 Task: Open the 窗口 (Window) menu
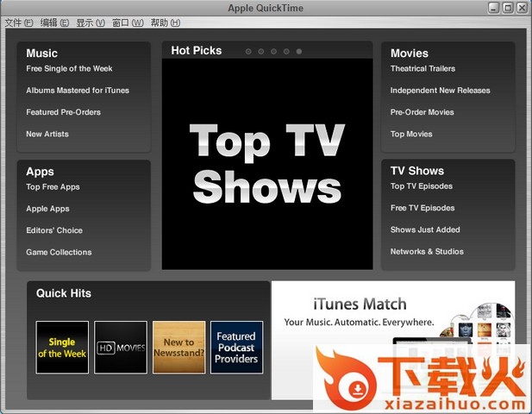[128, 22]
